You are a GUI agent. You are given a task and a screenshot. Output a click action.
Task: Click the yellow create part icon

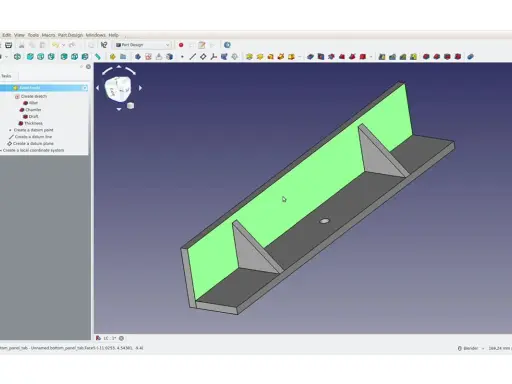pyautogui.click(x=113, y=57)
